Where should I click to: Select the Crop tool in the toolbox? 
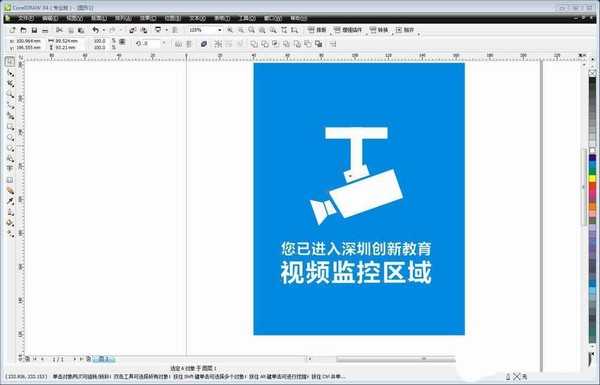point(10,84)
